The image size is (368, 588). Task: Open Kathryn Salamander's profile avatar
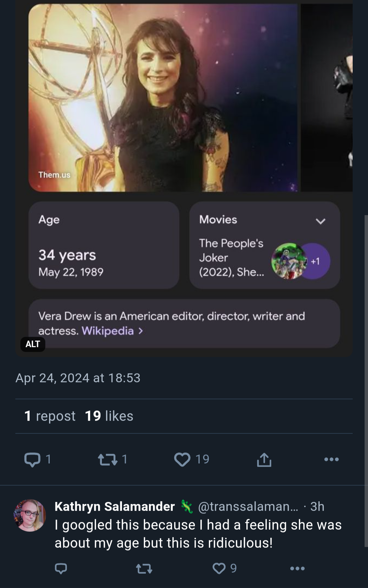[30, 515]
